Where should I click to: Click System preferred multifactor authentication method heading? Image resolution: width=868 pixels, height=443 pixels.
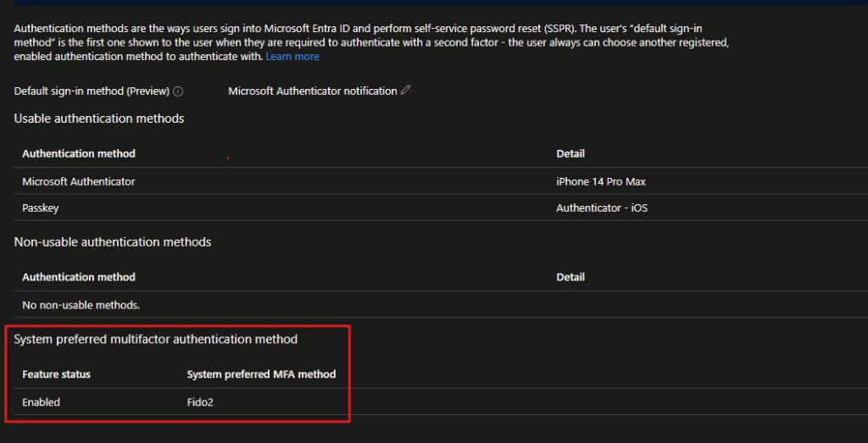pos(156,339)
